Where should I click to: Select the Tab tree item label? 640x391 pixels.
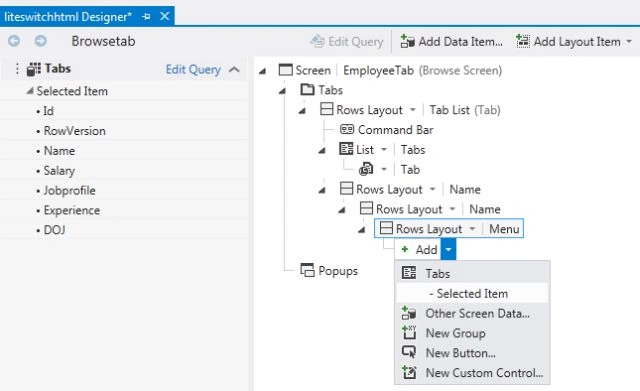click(x=410, y=169)
